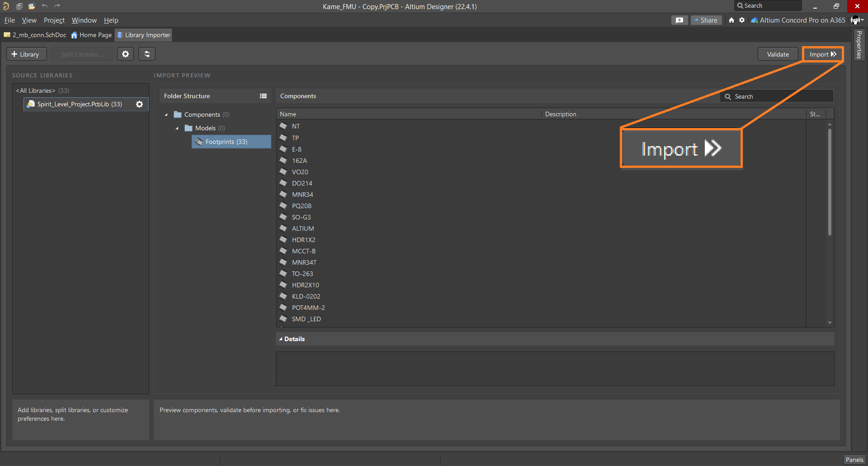The width and height of the screenshot is (868, 466).
Task: Click inside the Components search field
Action: point(777,96)
